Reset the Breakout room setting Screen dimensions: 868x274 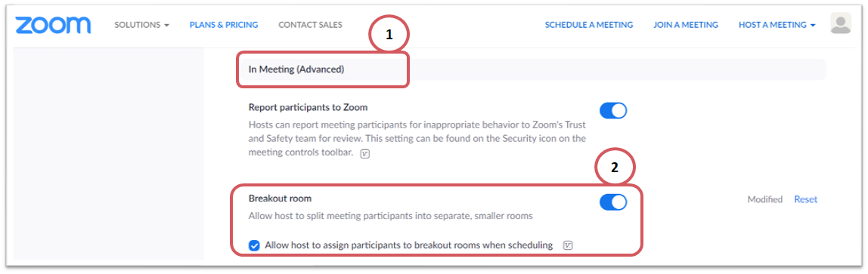pyautogui.click(x=805, y=199)
